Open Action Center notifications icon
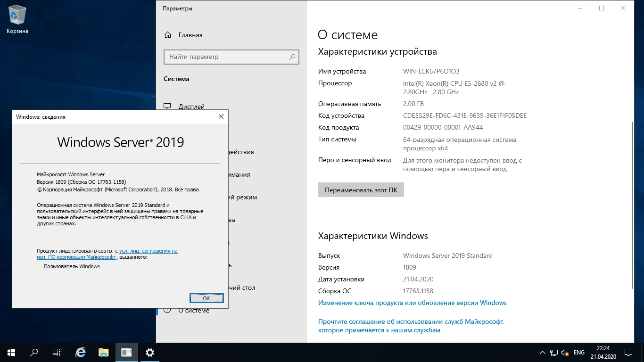This screenshot has width=644, height=362. pos(628,353)
